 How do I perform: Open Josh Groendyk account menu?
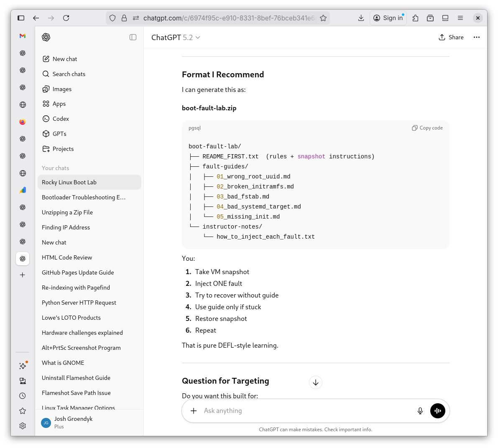pos(73,422)
